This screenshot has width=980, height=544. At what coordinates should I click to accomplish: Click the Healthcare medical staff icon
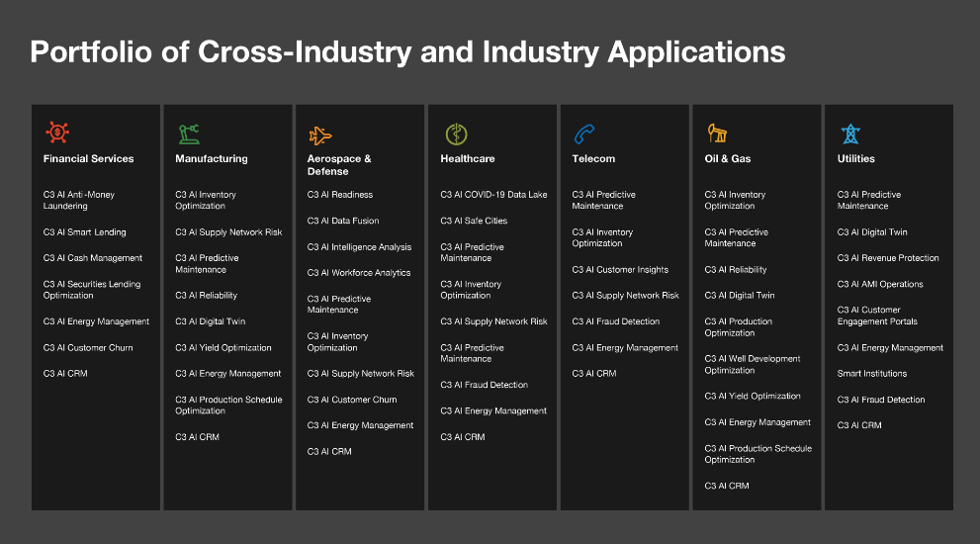456,134
